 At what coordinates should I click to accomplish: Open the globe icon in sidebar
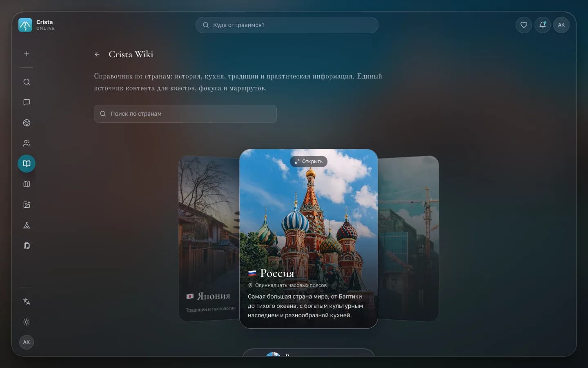27,123
